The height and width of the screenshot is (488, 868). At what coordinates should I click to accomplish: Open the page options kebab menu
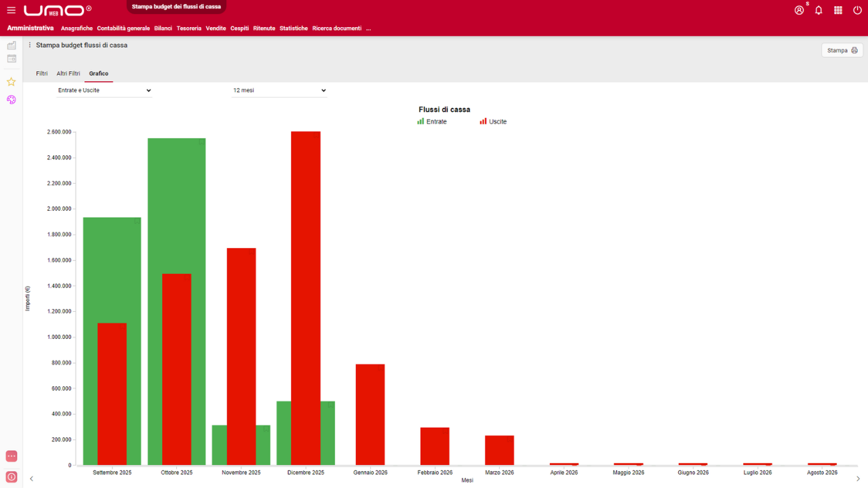tap(30, 45)
